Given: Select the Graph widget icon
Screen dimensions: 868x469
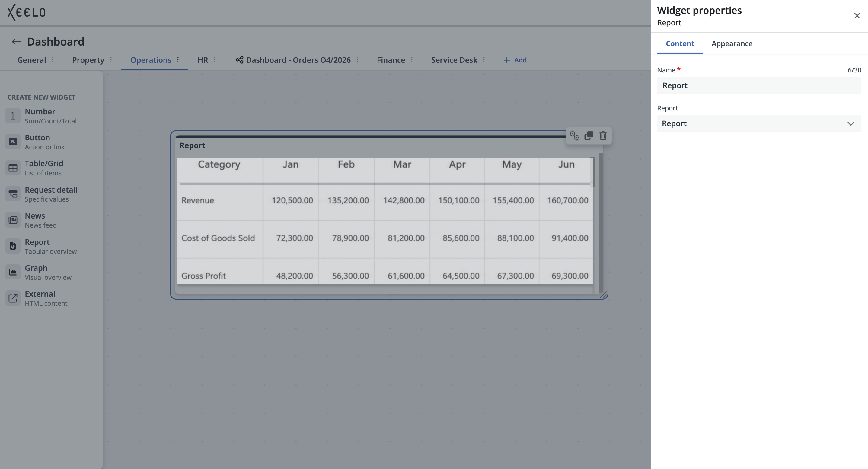Looking at the screenshot, I should [13, 272].
